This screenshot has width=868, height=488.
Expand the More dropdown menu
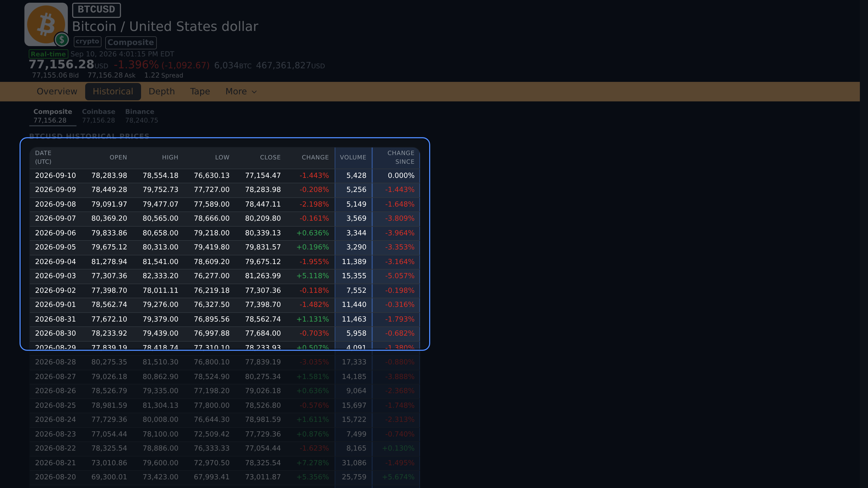[x=241, y=92]
